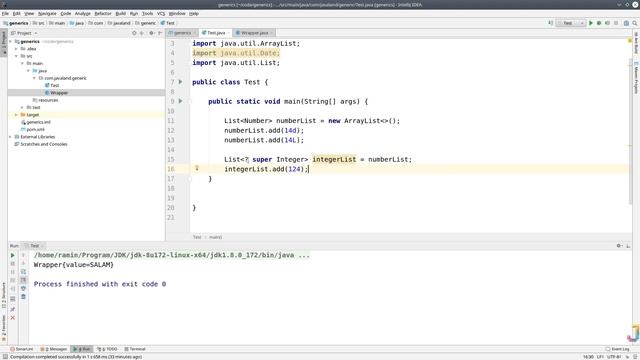This screenshot has height=360, width=640.
Task: Click the run gutter arrow beside class Test
Action: [180, 82]
